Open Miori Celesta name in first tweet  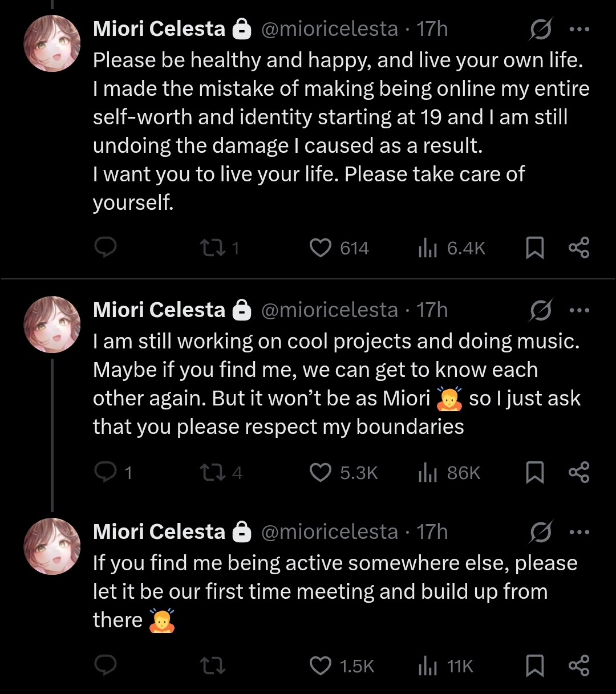(x=159, y=29)
